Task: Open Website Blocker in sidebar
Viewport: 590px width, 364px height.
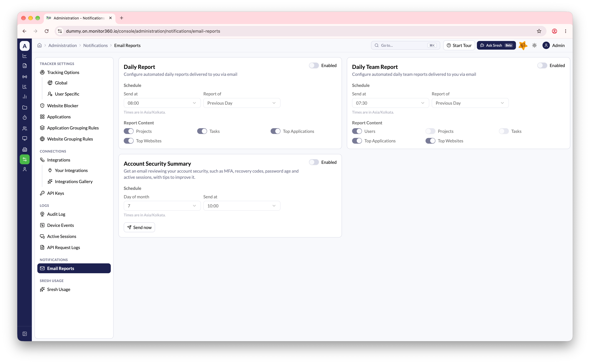Action: (x=74, y=106)
